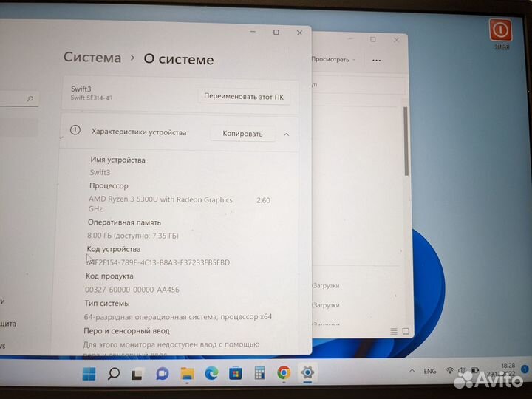Click the first Загрузки entry in Explorer
Viewport: 532px width, 399px height.
click(x=326, y=286)
